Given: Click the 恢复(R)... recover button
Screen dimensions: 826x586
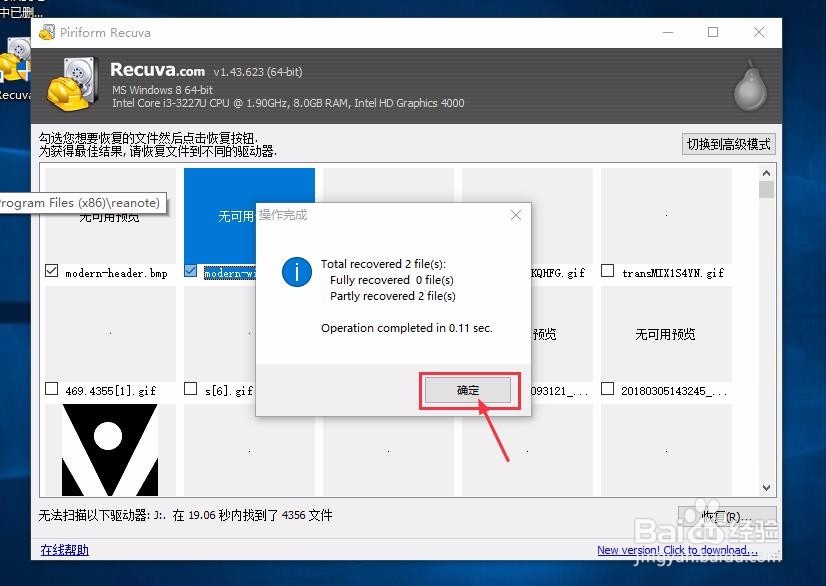Looking at the screenshot, I should pos(727,516).
